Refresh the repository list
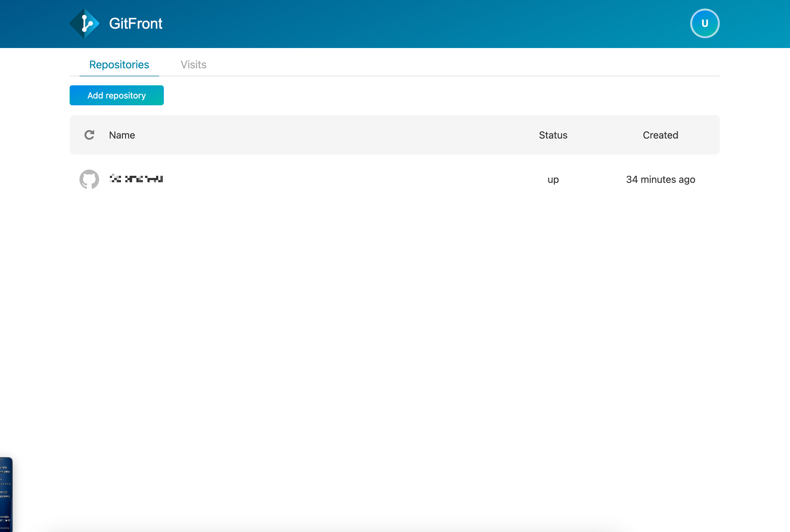The width and height of the screenshot is (790, 532). (89, 135)
